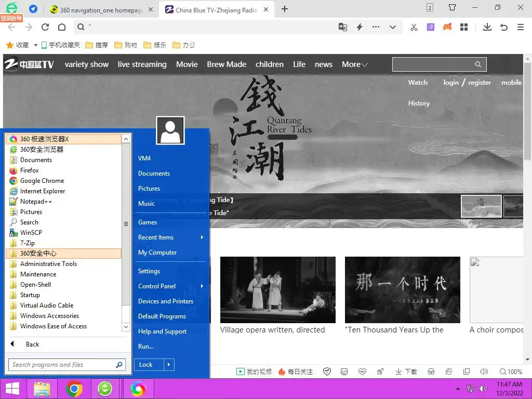
Task: Open a new browser tab
Action: click(x=285, y=9)
